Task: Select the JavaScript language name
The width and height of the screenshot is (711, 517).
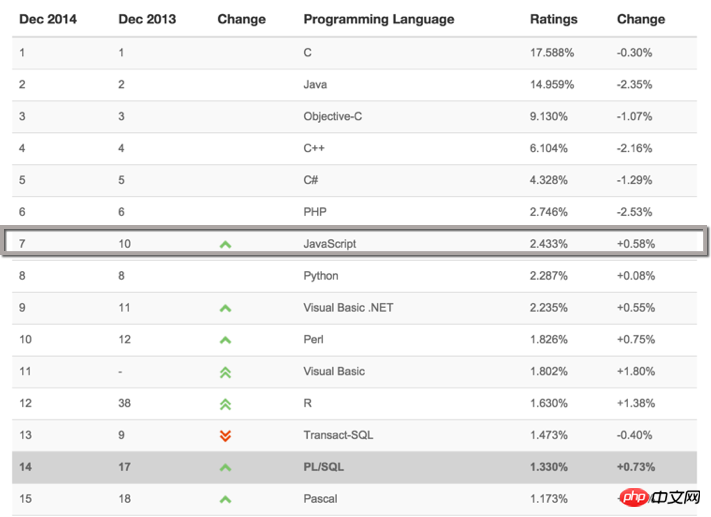Action: pyautogui.click(x=329, y=244)
